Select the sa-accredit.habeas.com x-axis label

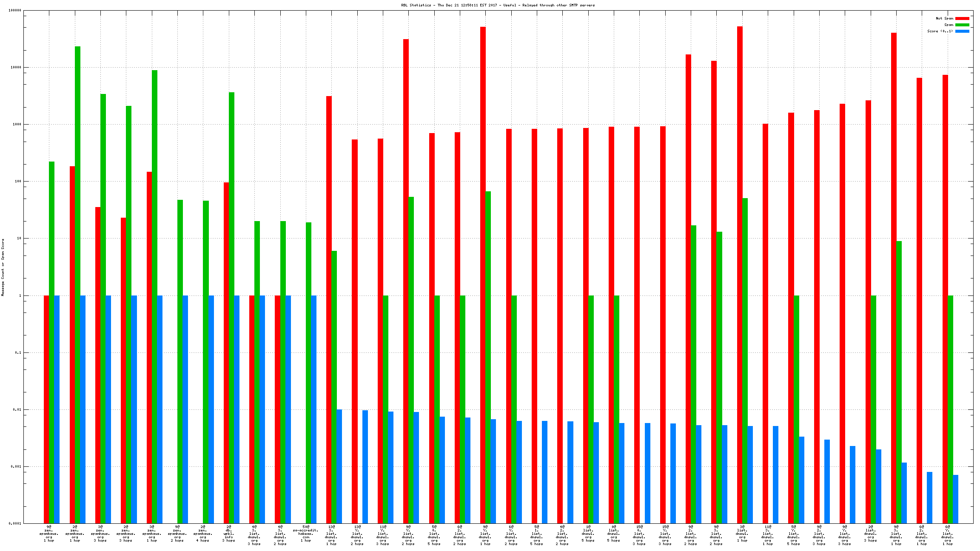[x=306, y=534]
